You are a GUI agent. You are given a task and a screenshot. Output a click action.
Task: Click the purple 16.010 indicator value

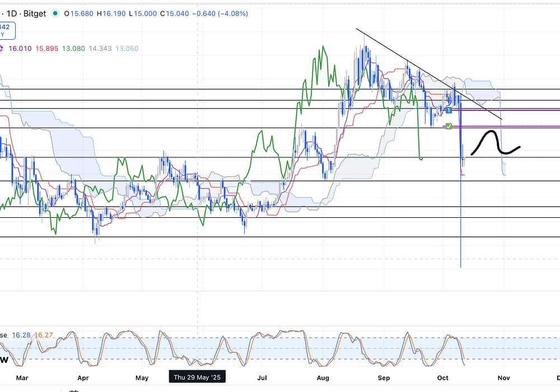click(x=19, y=49)
